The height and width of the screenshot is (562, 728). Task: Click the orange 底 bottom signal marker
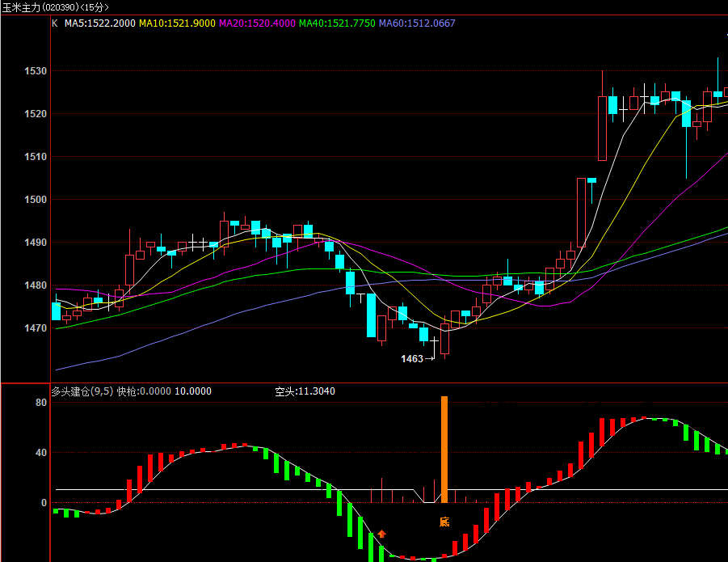click(x=444, y=522)
